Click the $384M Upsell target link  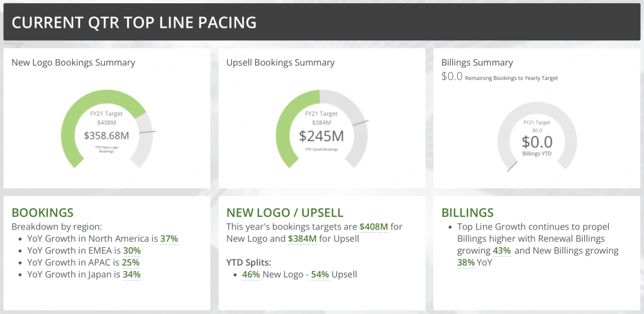pyautogui.click(x=303, y=238)
